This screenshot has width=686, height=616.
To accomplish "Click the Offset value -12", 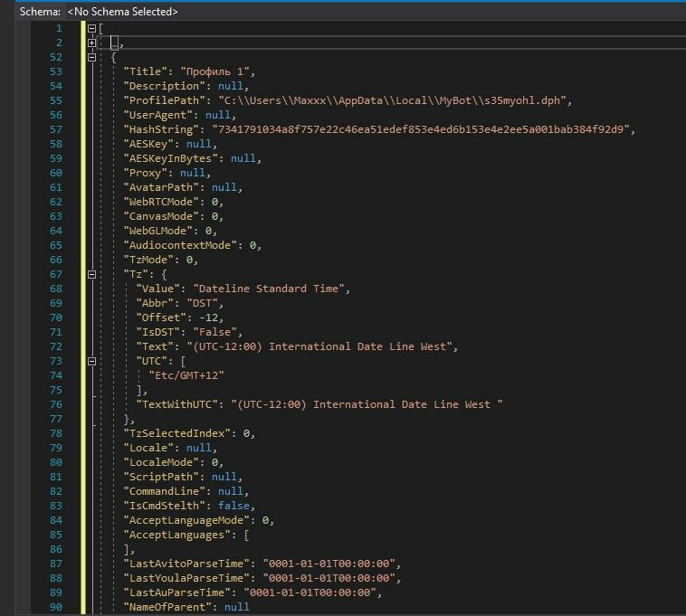I will pyautogui.click(x=208, y=317).
